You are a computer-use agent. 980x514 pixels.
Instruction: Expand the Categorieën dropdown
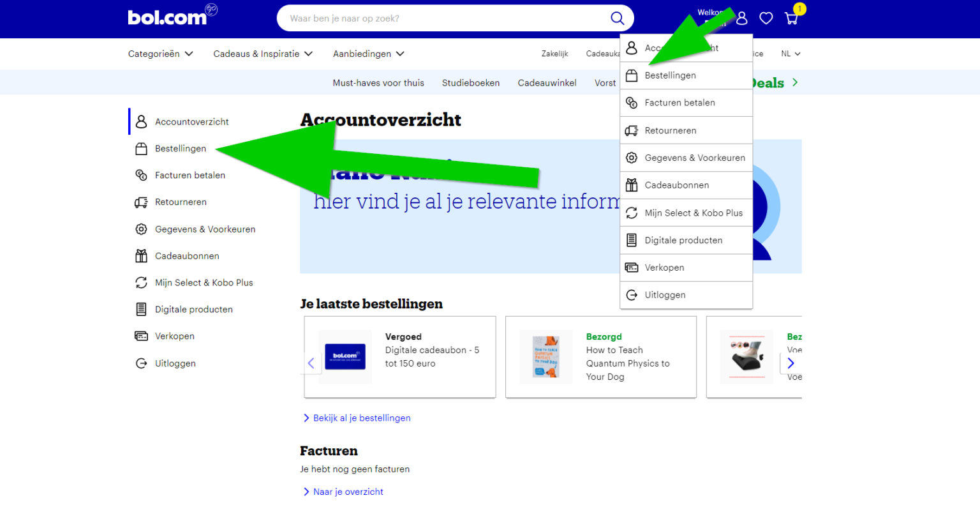pos(161,54)
